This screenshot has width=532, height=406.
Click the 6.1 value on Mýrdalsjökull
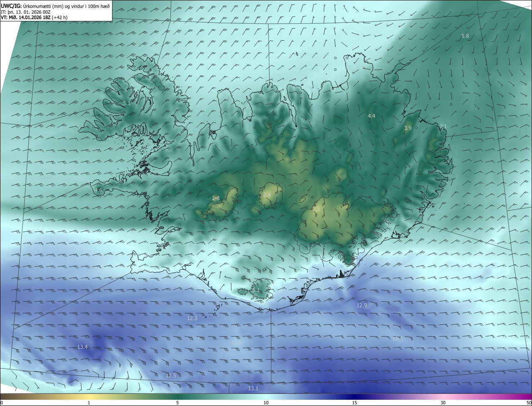255,290
